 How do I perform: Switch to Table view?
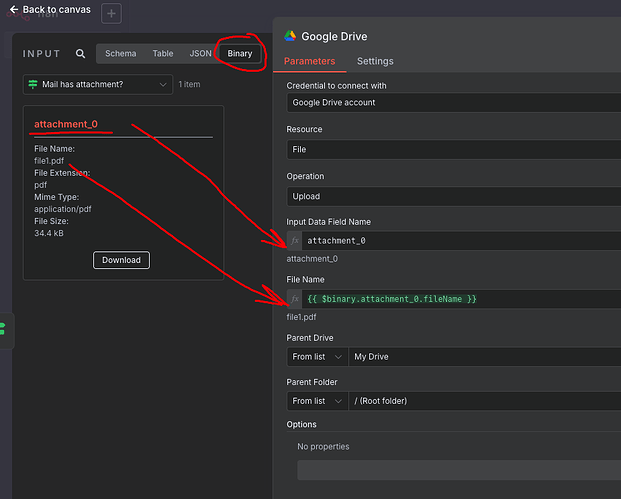tap(163, 53)
